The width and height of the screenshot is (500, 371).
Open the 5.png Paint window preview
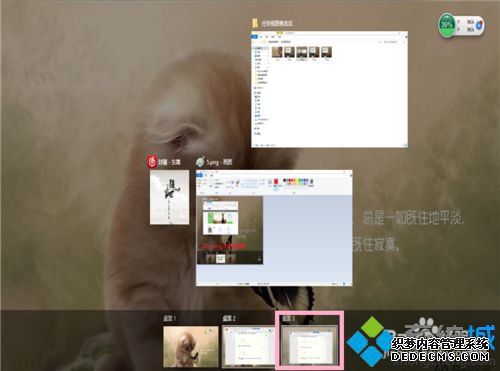[x=274, y=228]
